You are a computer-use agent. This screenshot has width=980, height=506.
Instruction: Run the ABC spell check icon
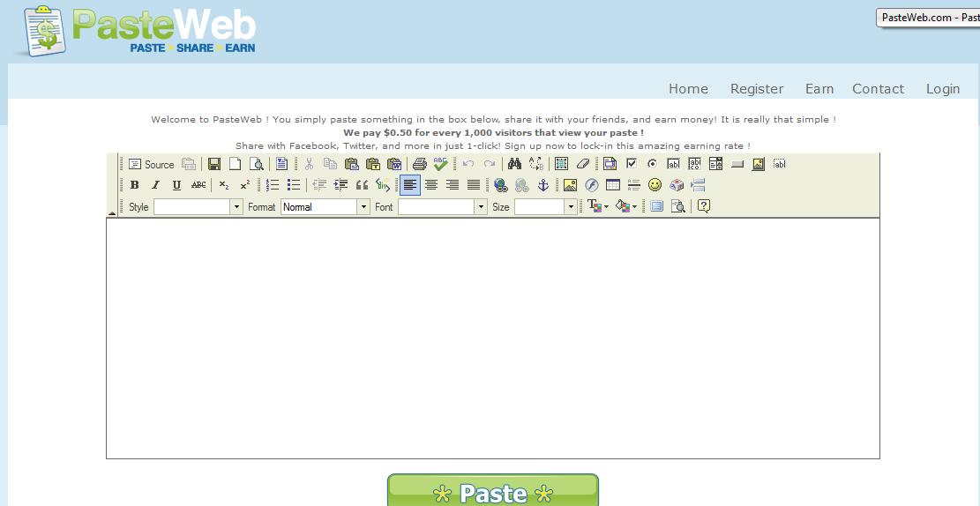click(441, 164)
